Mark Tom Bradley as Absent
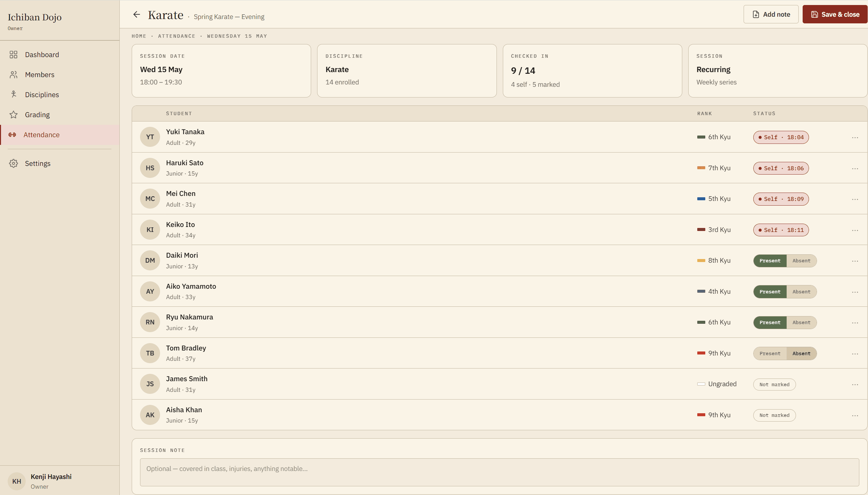Screen dimensions: 868x495 point(801,353)
